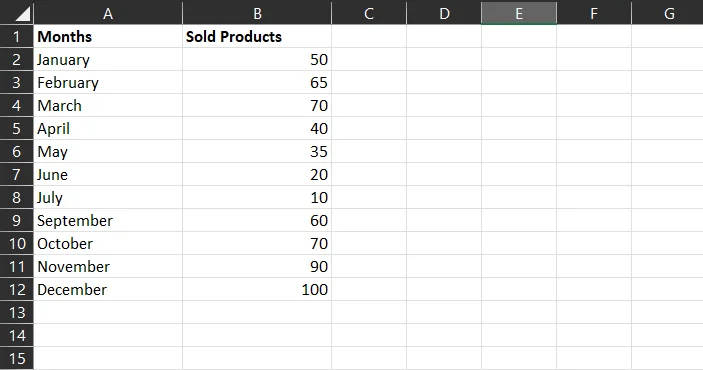Select column E header
This screenshot has width=703, height=370.
[519, 13]
